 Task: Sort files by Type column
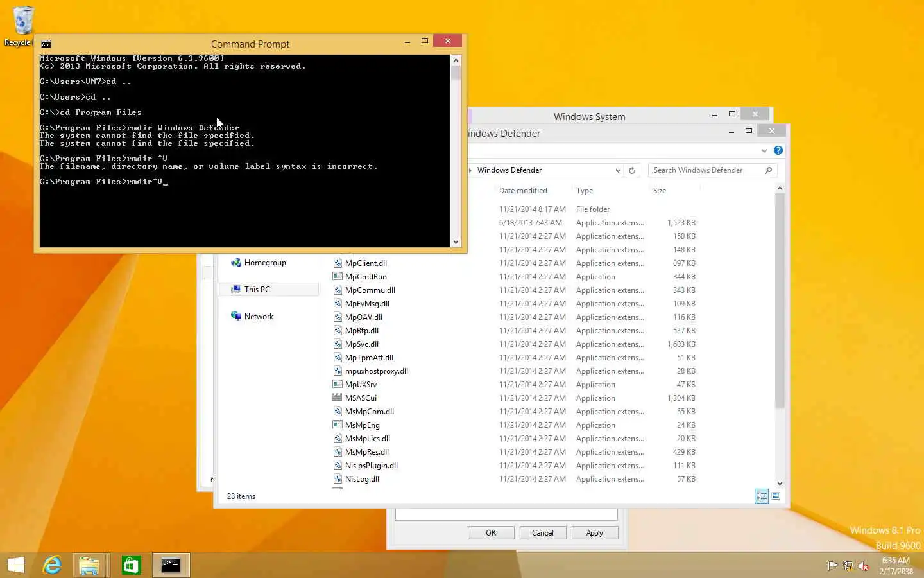[x=585, y=191]
